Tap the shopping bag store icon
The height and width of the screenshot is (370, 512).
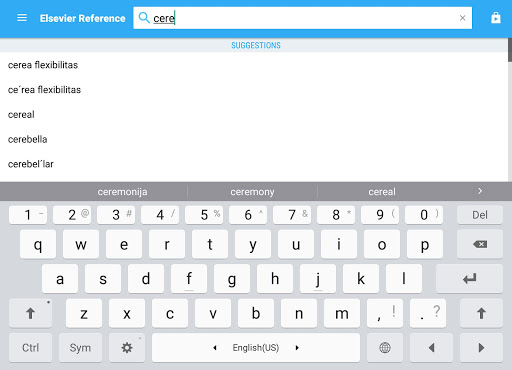tap(496, 18)
